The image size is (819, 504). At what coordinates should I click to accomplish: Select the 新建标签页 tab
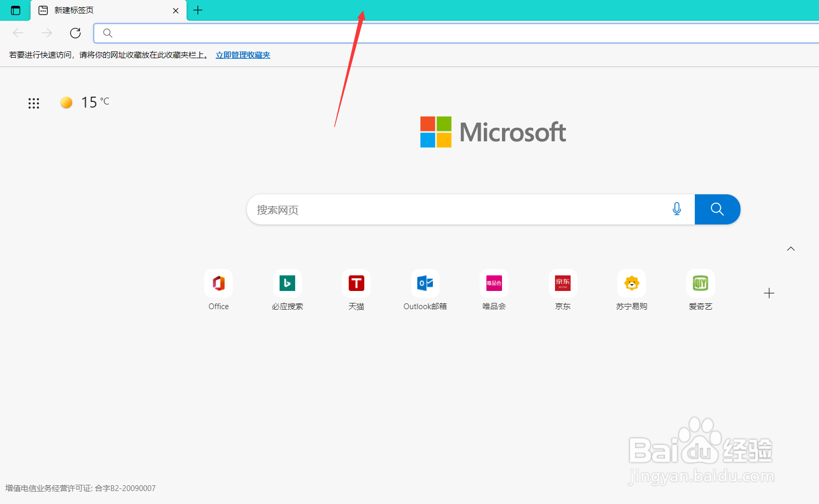click(109, 10)
